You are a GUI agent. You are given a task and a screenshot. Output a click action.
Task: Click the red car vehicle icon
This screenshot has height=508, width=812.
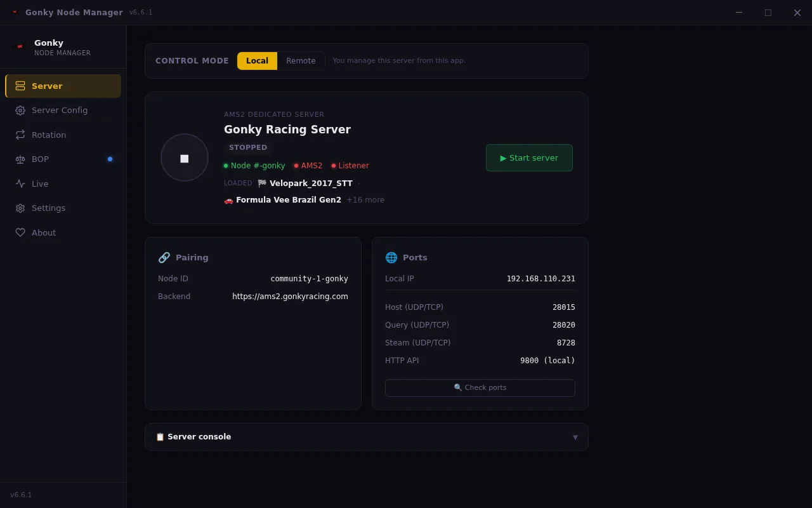pyautogui.click(x=228, y=200)
